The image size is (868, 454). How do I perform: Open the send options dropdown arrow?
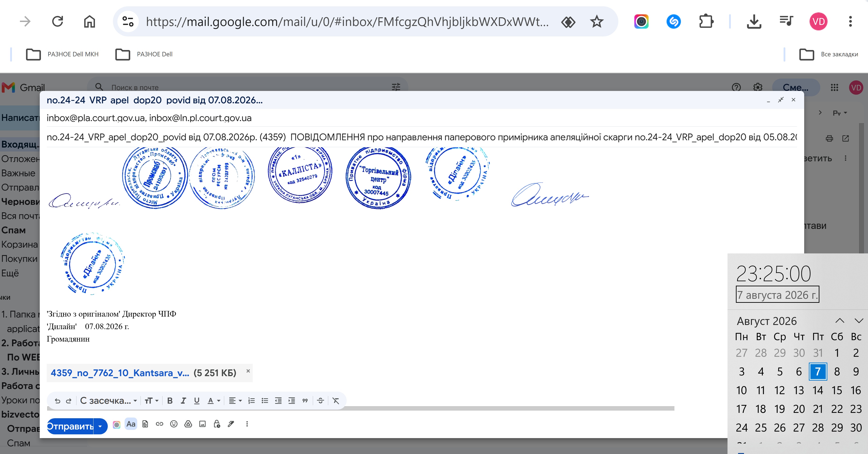[x=100, y=426]
